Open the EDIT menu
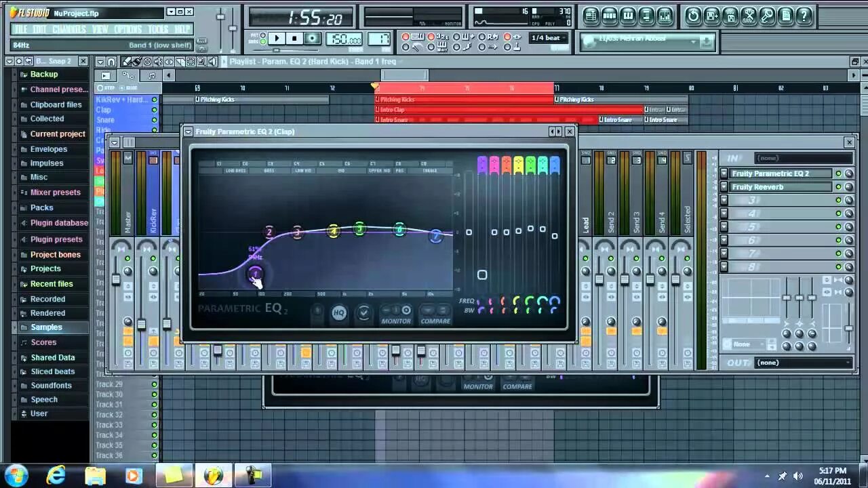 coord(40,29)
